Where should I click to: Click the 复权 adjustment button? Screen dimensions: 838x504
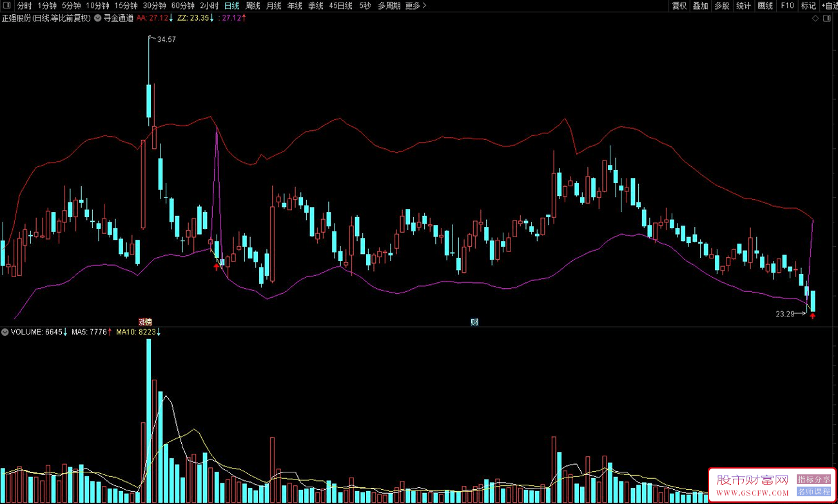pos(679,6)
